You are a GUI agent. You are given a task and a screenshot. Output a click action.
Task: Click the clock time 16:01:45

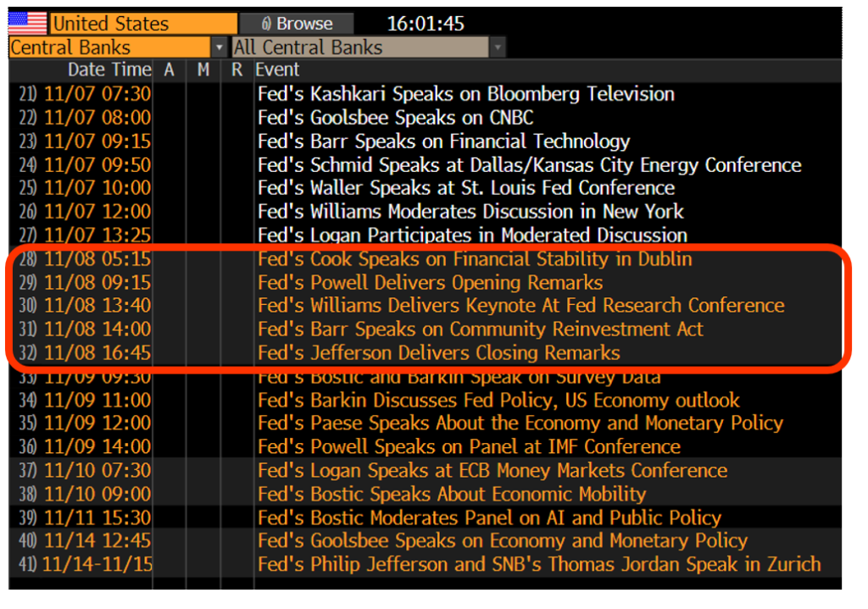click(426, 24)
